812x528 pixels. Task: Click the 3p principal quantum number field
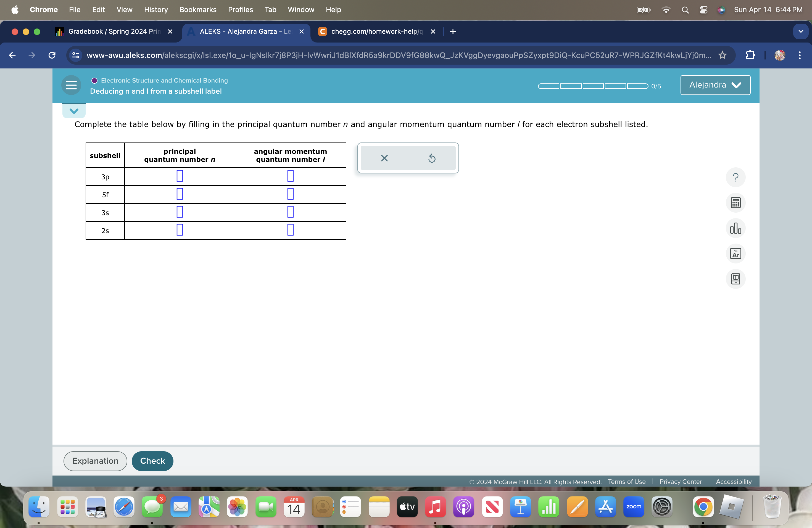pyautogui.click(x=180, y=176)
